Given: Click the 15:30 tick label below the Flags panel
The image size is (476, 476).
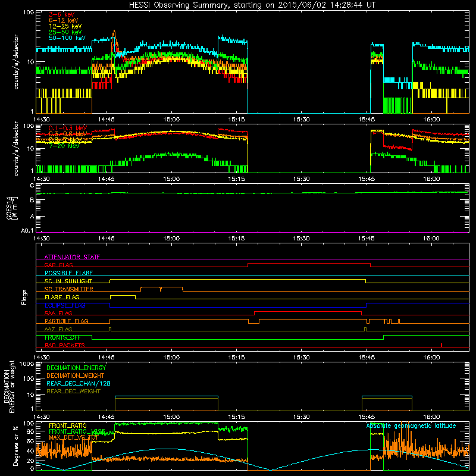Looking at the screenshot, I should (x=302, y=357).
